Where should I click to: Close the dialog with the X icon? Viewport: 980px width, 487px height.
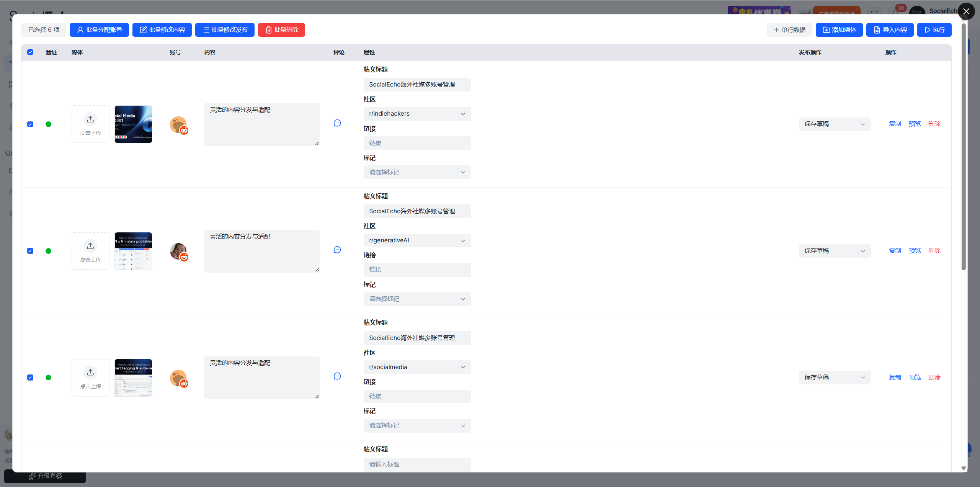coord(966,11)
